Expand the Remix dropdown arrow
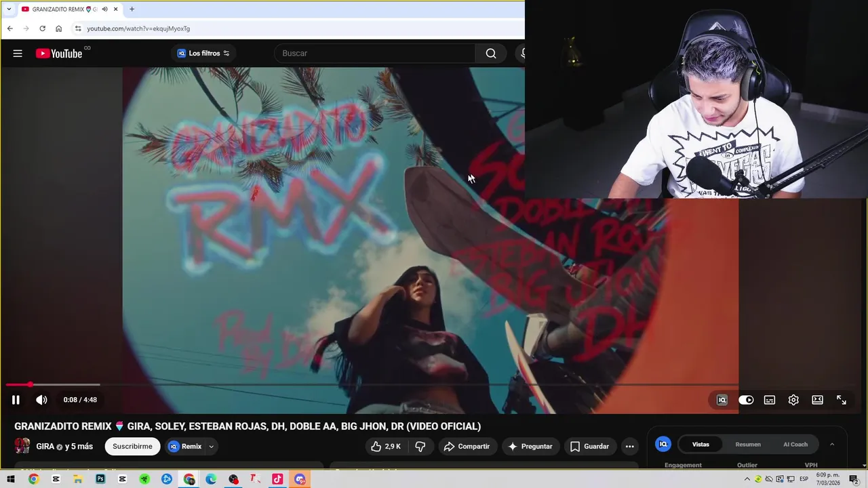 pyautogui.click(x=211, y=447)
